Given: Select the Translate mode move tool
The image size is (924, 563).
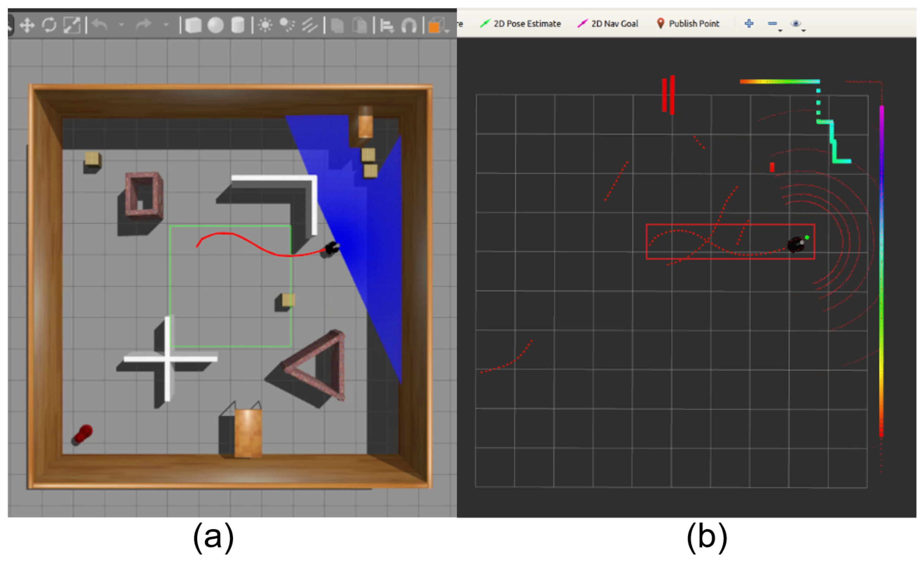Looking at the screenshot, I should click(27, 25).
